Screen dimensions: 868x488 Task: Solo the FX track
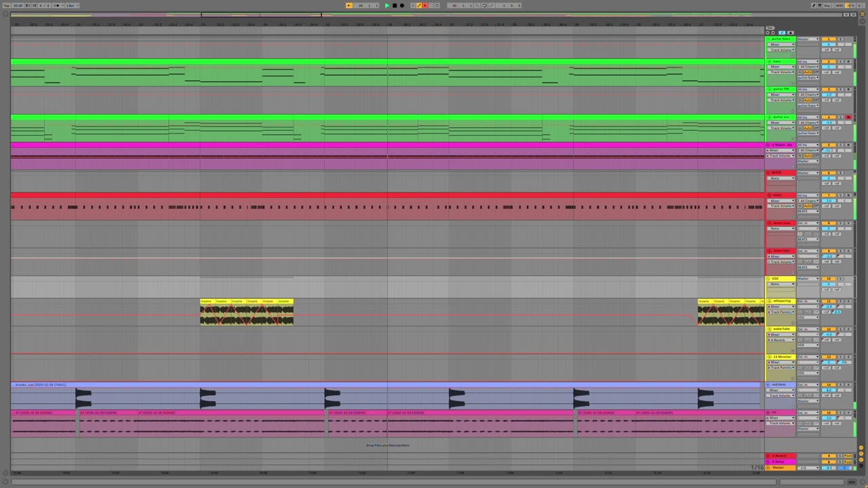[x=841, y=413]
